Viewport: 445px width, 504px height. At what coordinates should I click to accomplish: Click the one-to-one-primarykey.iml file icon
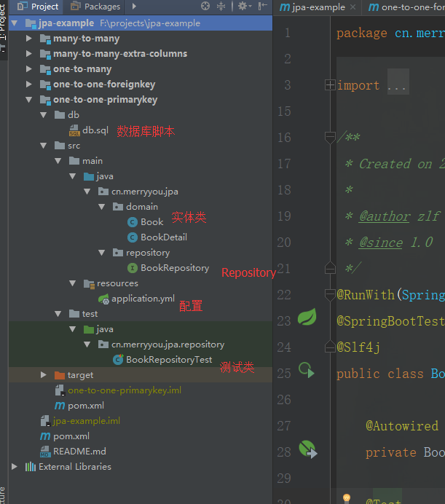[x=60, y=390]
